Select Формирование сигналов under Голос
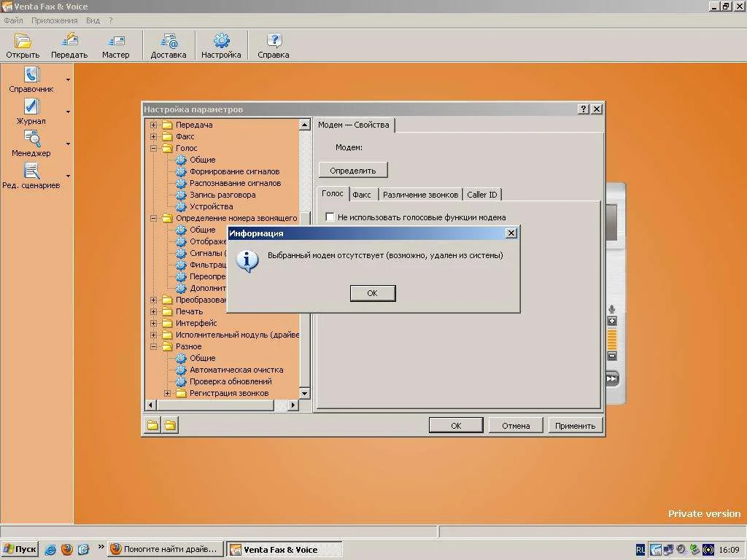747x560 pixels. coord(234,171)
